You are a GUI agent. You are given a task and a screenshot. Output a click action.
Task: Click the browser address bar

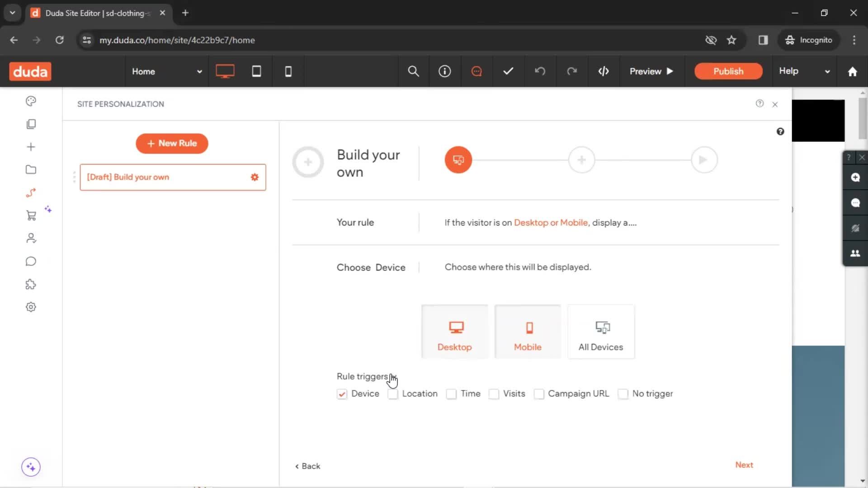tap(389, 40)
